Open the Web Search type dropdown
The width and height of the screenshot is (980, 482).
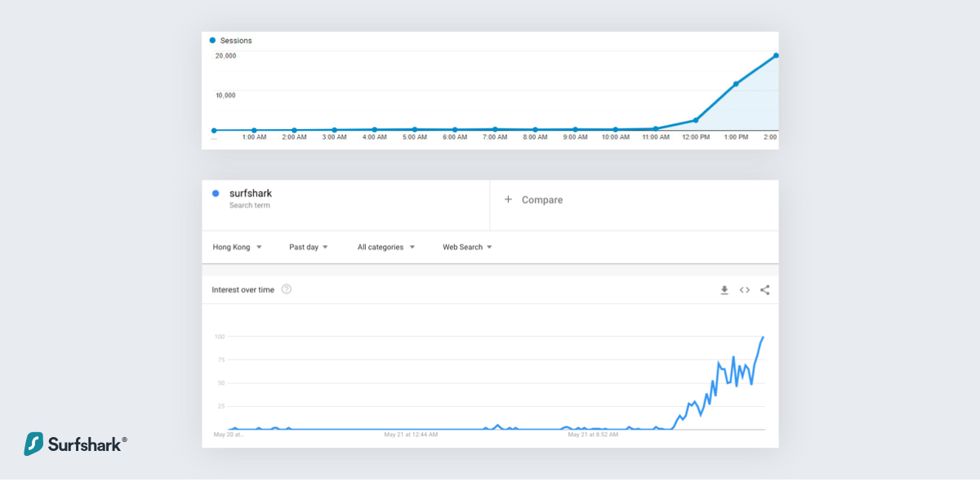tap(467, 247)
